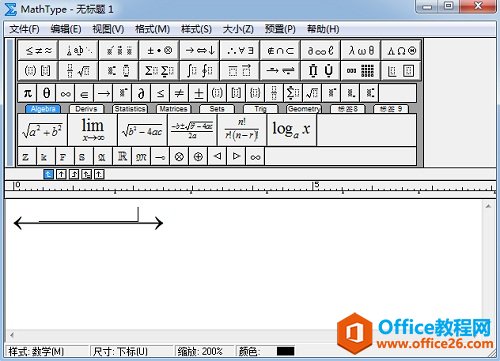Image resolution: width=500 pixels, height=361 pixels.
Task: Insert the plus-minus symbol
Action: [199, 93]
